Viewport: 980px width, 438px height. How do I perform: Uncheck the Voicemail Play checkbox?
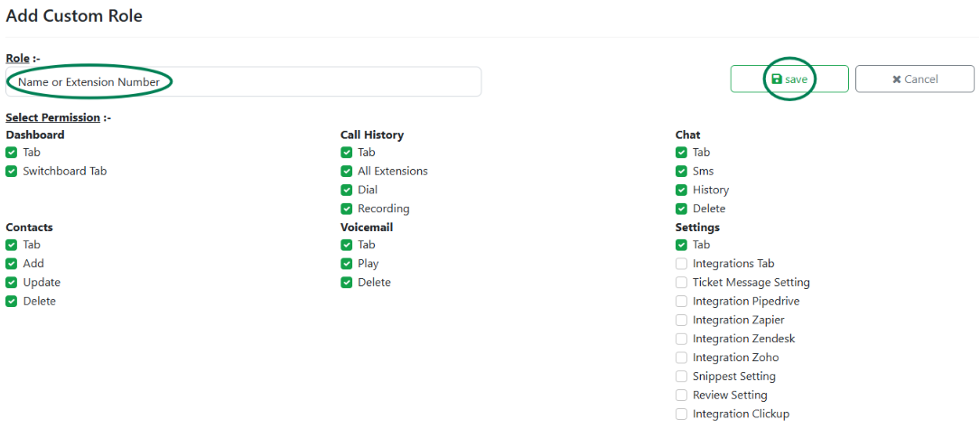[x=346, y=264]
